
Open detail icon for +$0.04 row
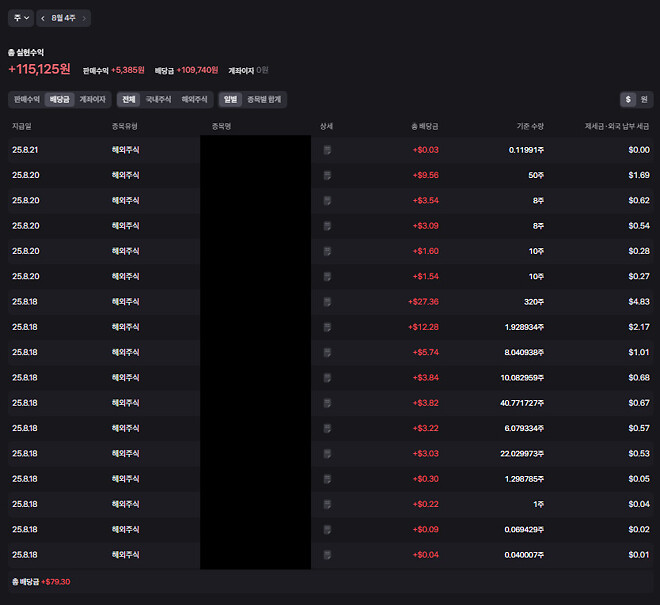327,554
